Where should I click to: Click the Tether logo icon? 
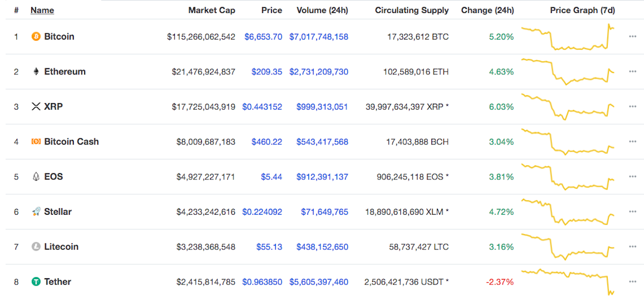click(x=36, y=282)
